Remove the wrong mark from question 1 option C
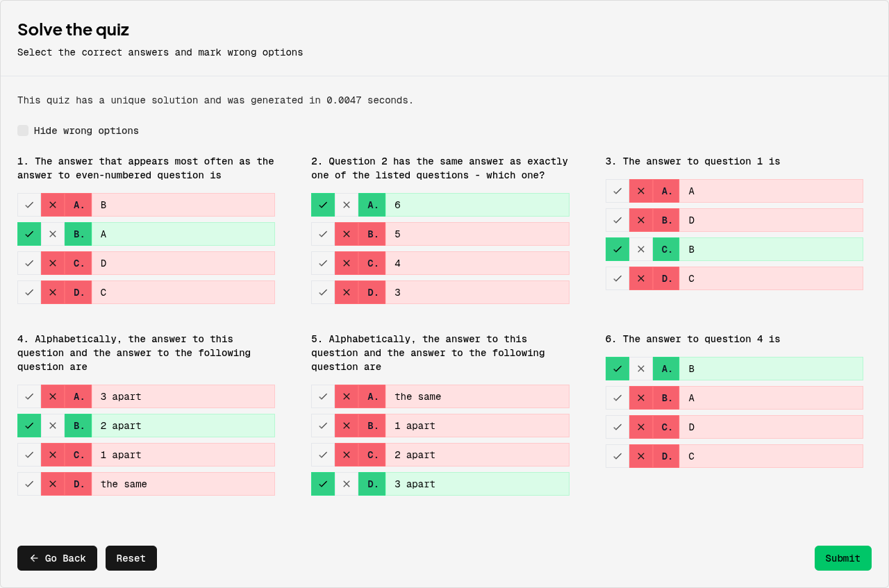The image size is (889, 588). tap(53, 263)
